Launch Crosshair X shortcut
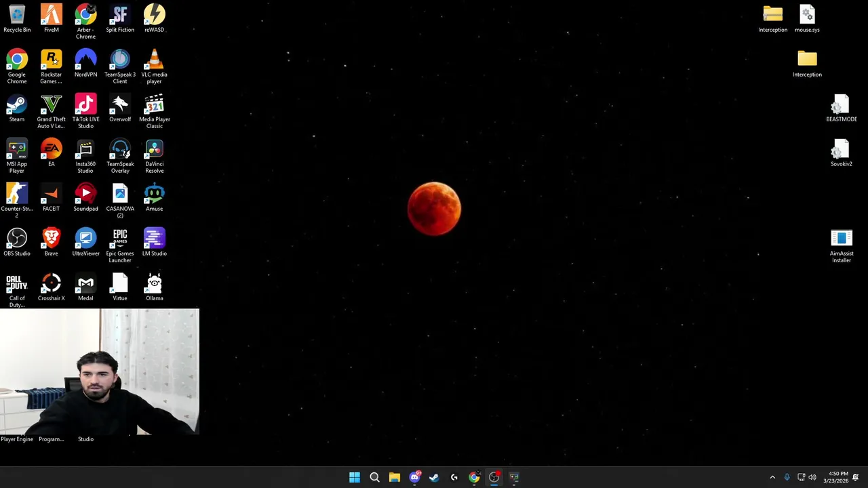 click(51, 287)
